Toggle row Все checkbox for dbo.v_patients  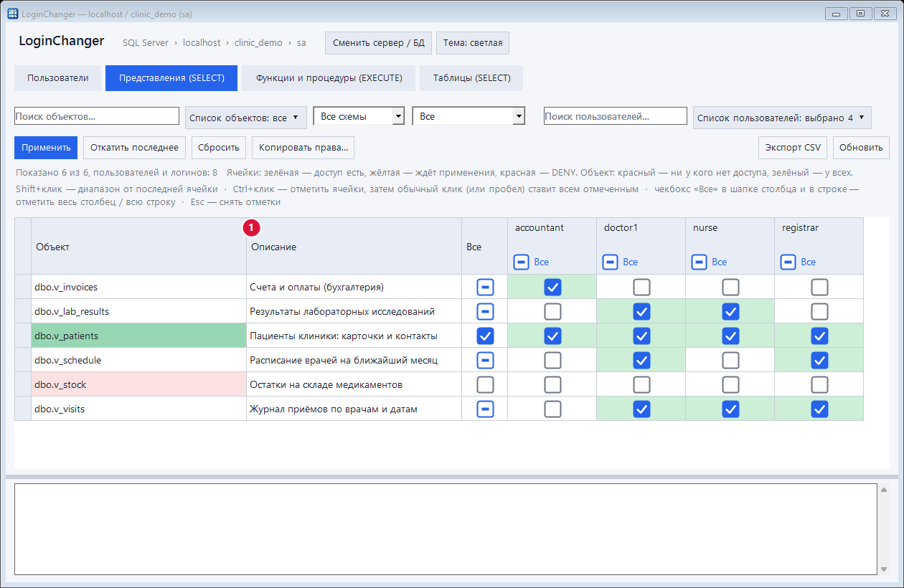tap(485, 336)
